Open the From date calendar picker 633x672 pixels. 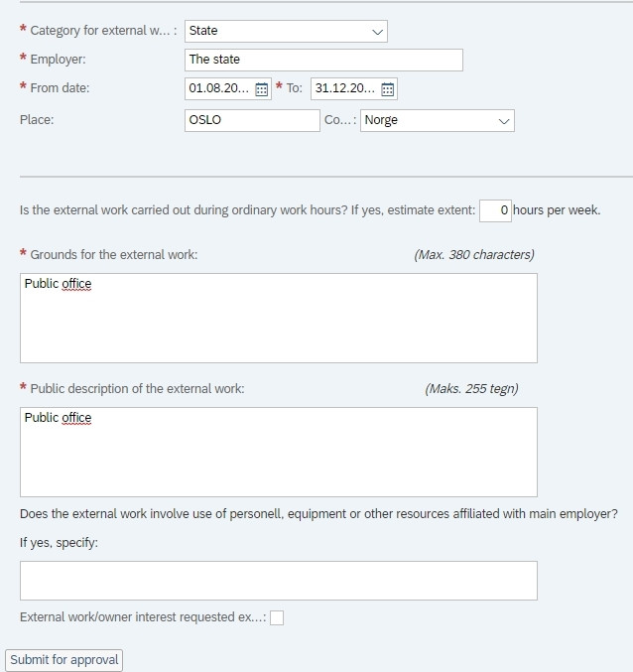click(x=261, y=89)
